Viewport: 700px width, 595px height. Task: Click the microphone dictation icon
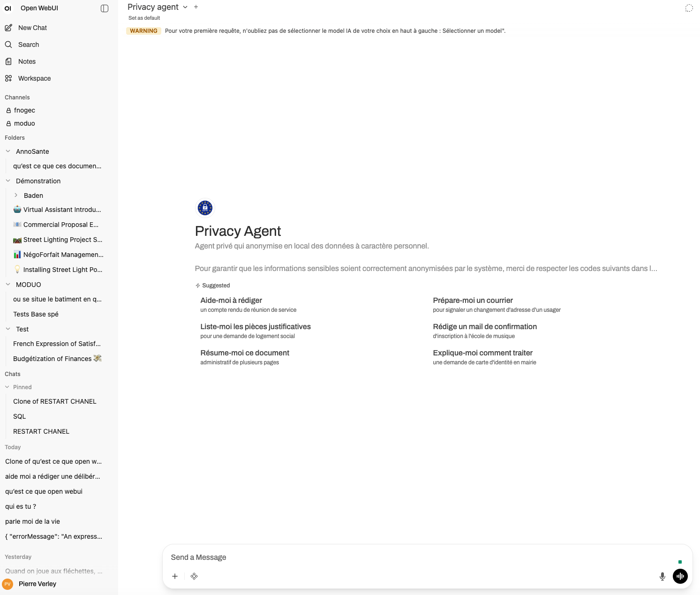pos(662,576)
